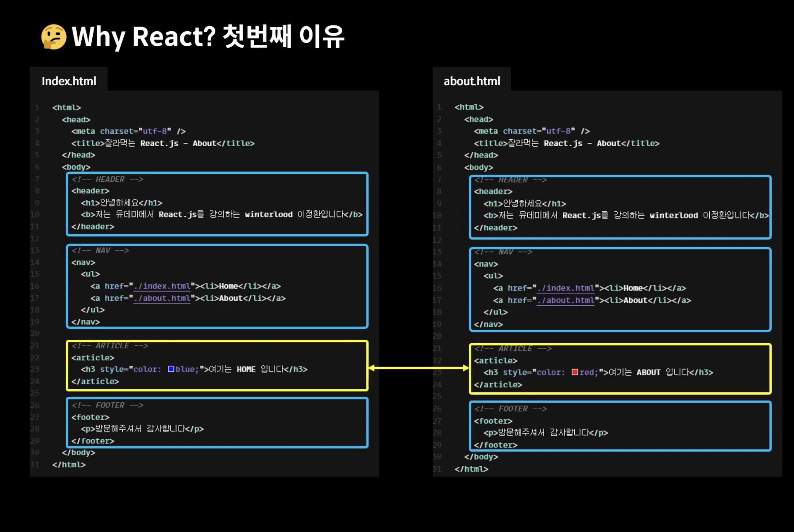The height and width of the screenshot is (532, 794).
Task: Click the 'ABOUT' word in the about.html h3 line
Action: (648, 372)
